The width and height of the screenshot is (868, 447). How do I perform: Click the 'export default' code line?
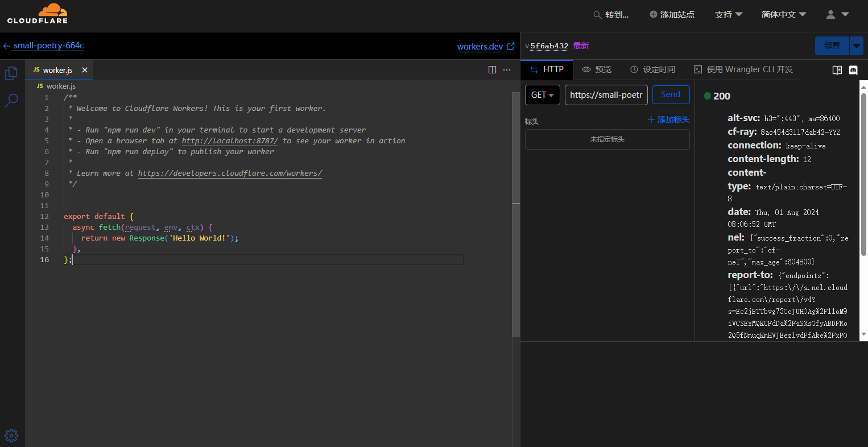tap(98, 217)
